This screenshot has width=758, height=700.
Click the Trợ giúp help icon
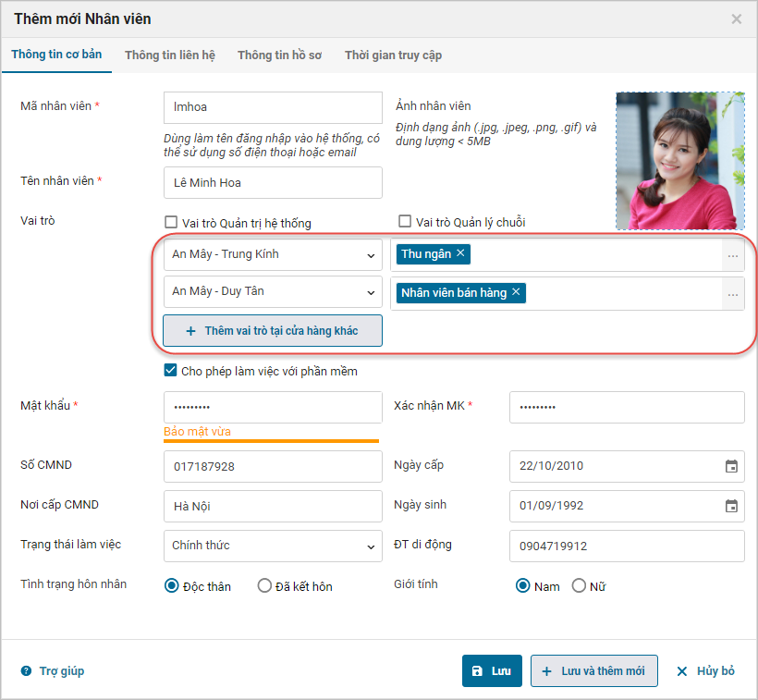coord(26,670)
